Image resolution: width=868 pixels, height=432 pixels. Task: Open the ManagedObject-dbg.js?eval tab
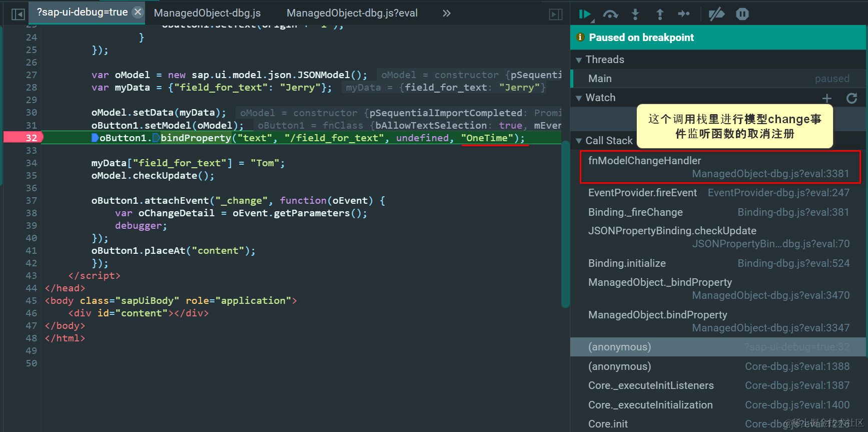click(x=352, y=13)
